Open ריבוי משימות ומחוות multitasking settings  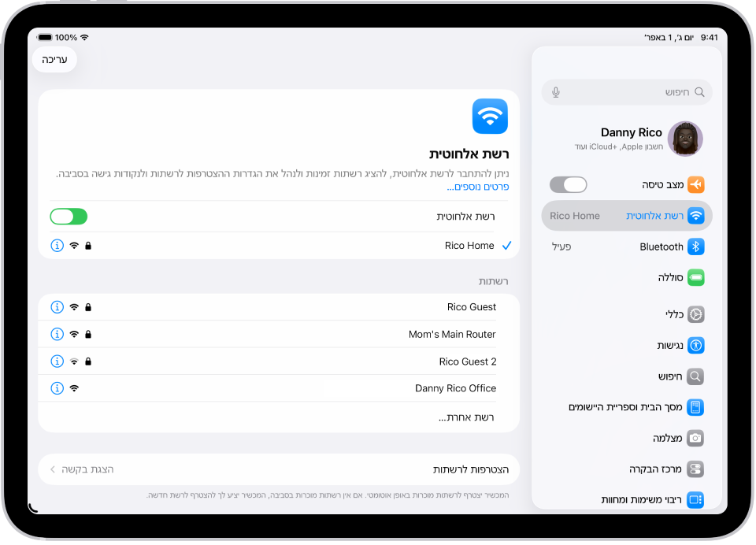click(627, 500)
